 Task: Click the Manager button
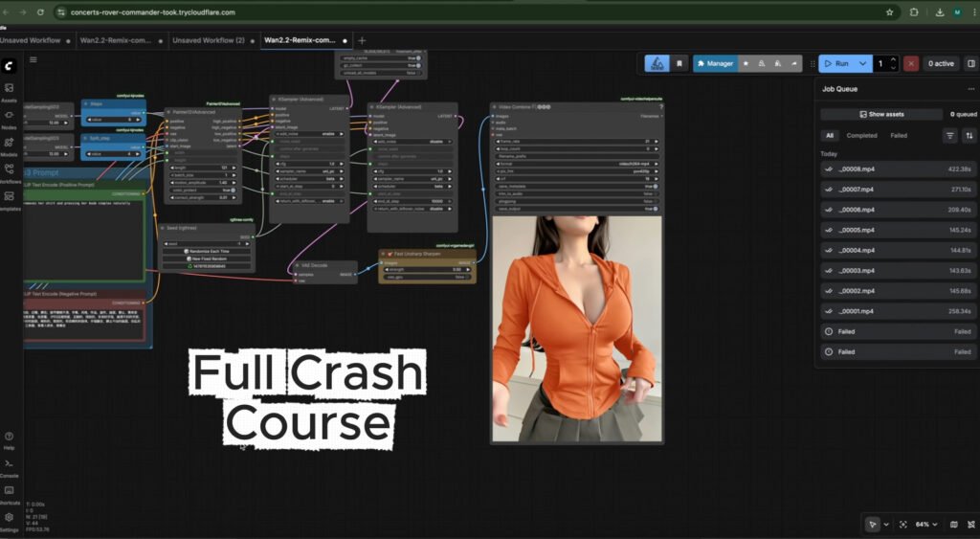[715, 63]
